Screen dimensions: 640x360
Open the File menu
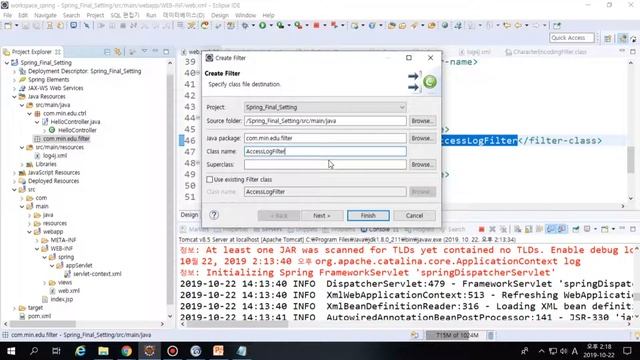tap(8, 15)
